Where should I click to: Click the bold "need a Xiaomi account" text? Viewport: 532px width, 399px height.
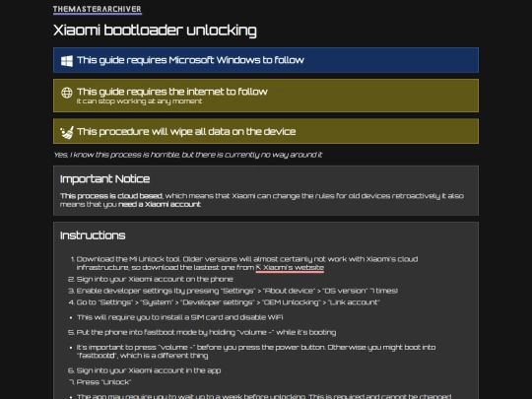(160, 204)
